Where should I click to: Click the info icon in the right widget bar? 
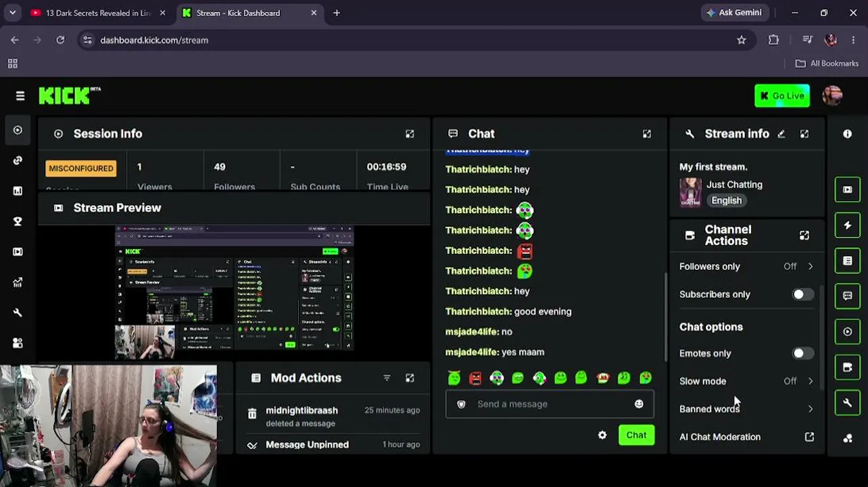847,134
